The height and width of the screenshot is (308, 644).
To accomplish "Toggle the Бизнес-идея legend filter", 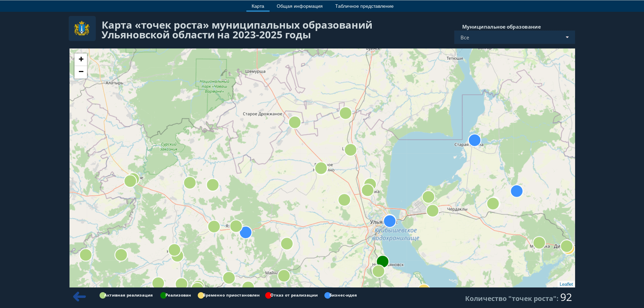I will (340, 295).
